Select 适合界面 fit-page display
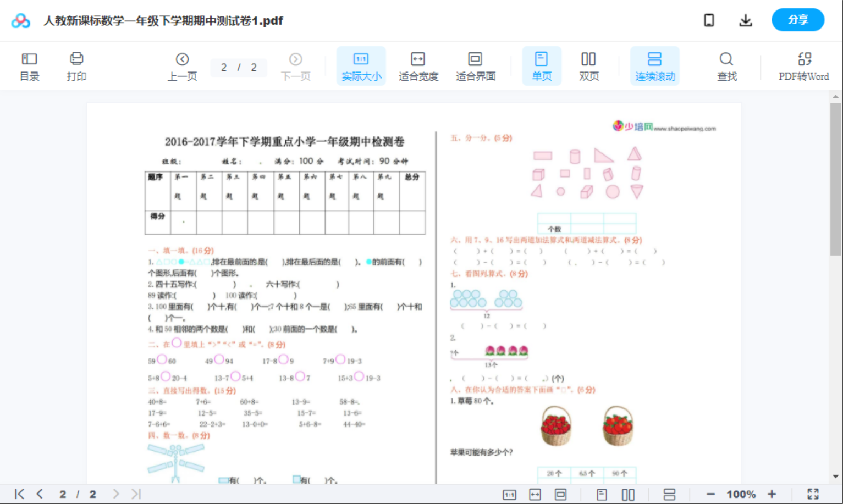This screenshot has height=504, width=843. click(475, 65)
